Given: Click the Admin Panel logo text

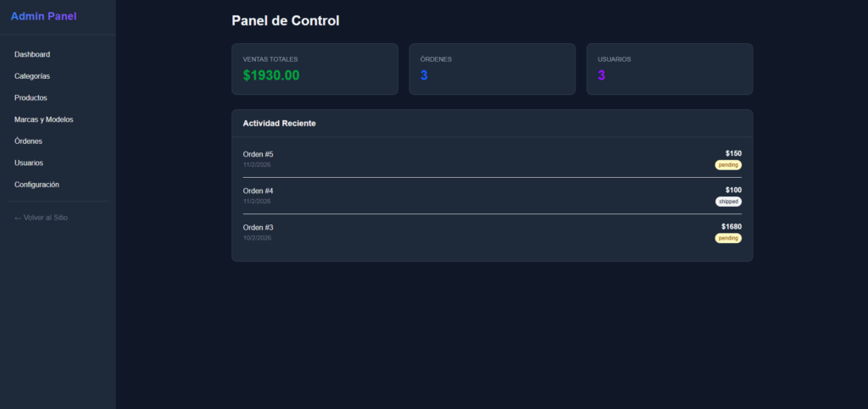Looking at the screenshot, I should pos(43,16).
